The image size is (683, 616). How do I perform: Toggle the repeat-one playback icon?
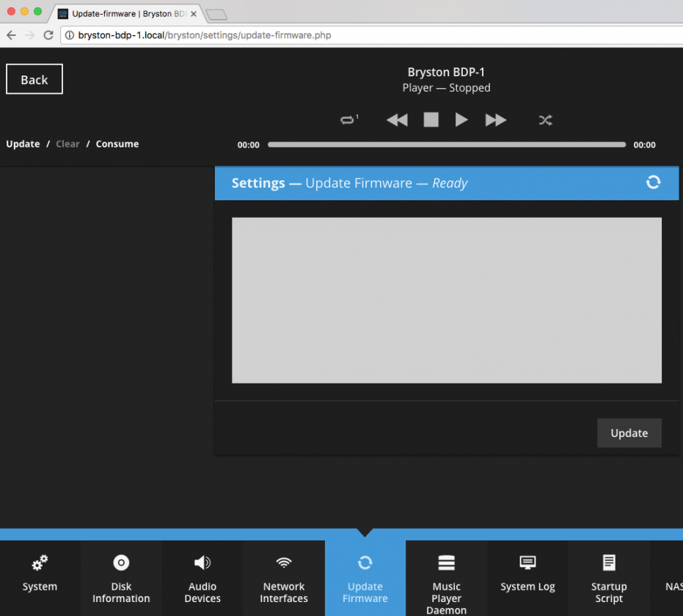[x=349, y=120]
